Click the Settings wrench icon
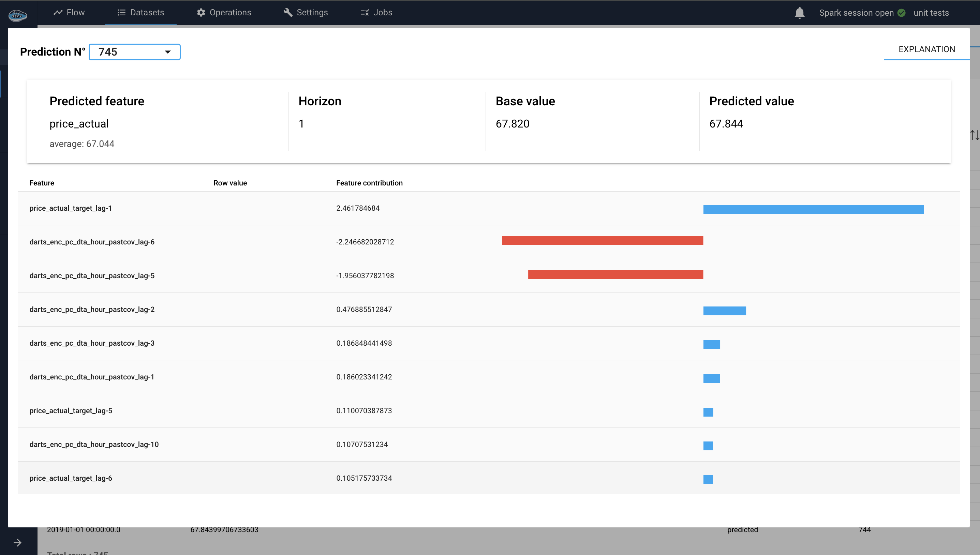 click(288, 13)
